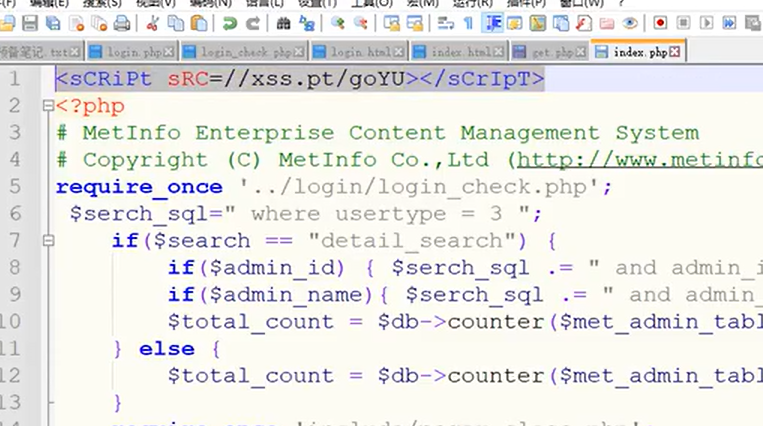Switch to the get.php tab

point(549,52)
